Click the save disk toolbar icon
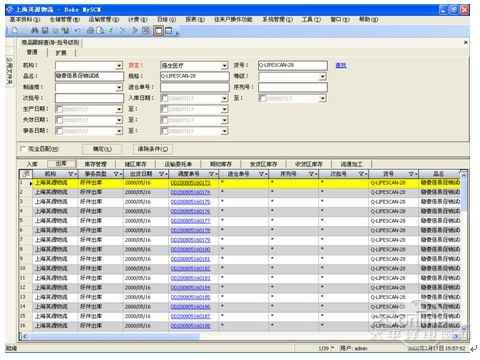The width and height of the screenshot is (480, 360). [x=45, y=31]
